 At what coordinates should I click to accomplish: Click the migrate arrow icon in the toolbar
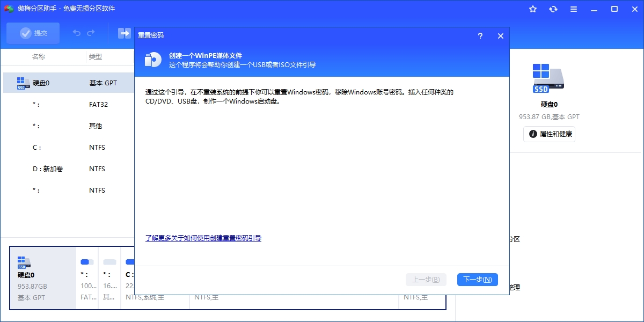125,33
